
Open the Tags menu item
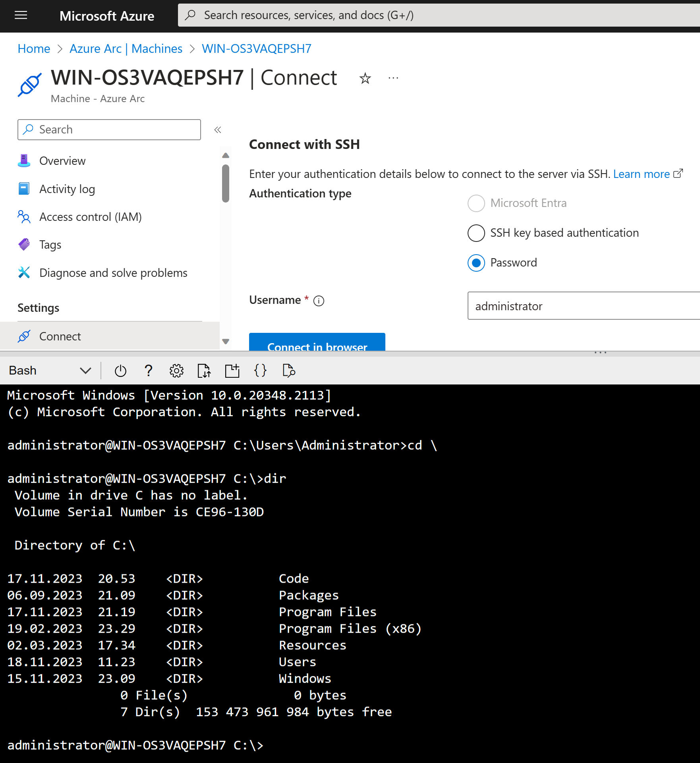click(x=50, y=245)
